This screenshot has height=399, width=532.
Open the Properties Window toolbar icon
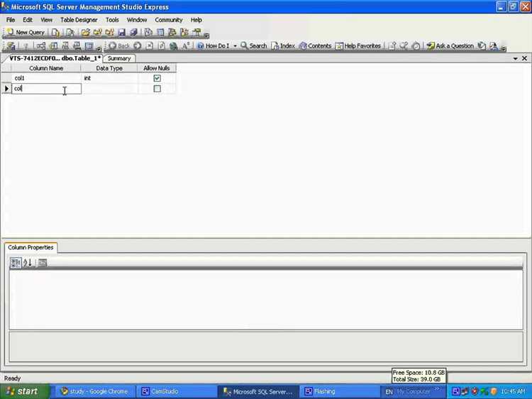(x=196, y=33)
